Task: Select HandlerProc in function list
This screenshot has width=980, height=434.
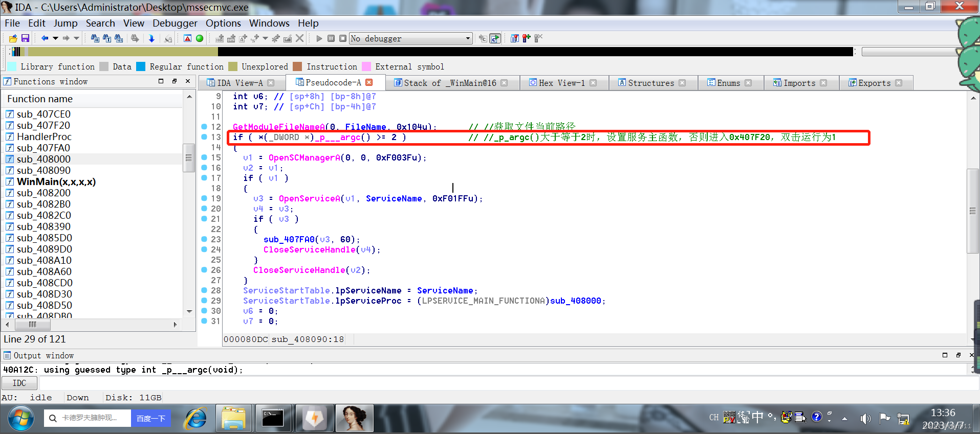Action: point(44,136)
